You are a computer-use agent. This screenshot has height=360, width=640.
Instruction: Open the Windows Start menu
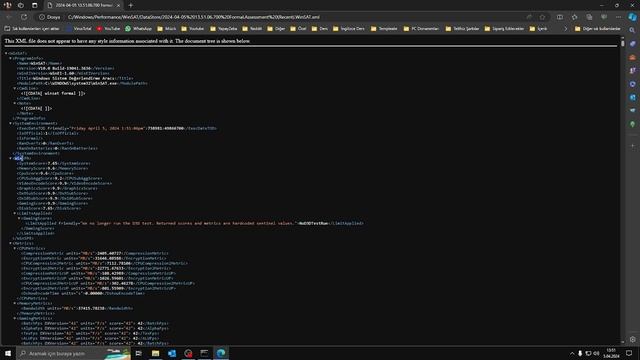click(x=8, y=353)
